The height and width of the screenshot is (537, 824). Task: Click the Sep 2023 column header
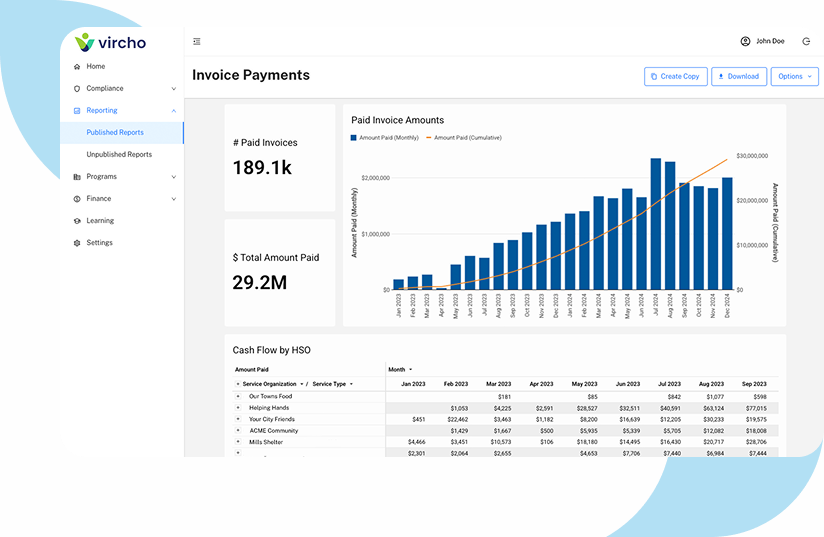(754, 384)
